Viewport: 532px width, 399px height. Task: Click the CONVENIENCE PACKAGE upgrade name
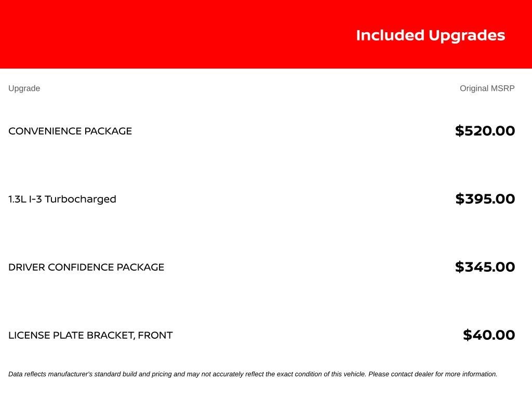70,131
